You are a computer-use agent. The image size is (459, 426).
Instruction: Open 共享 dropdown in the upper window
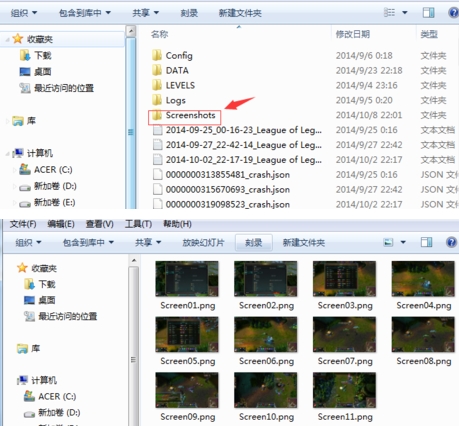tap(145, 13)
